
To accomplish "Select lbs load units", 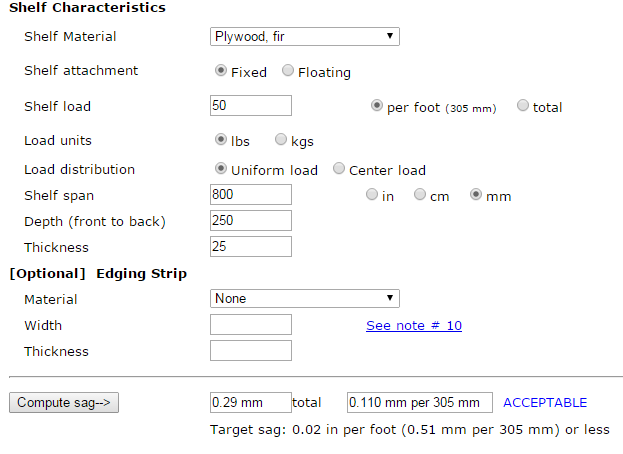I will click(221, 140).
